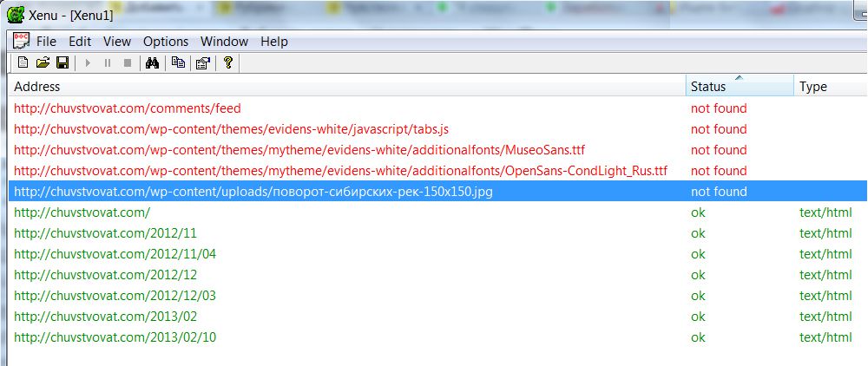Image resolution: width=868 pixels, height=366 pixels.
Task: Click 'ok' status of the 2012/11 row
Action: (698, 233)
